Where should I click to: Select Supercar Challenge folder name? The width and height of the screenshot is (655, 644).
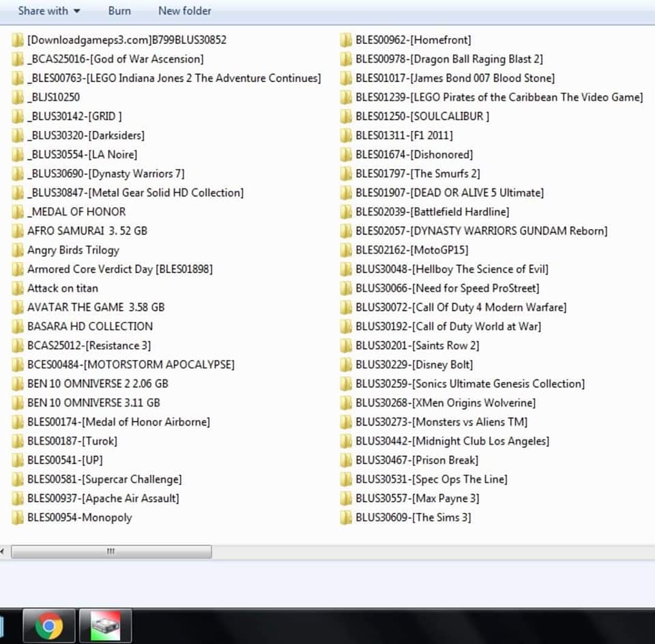tap(104, 480)
